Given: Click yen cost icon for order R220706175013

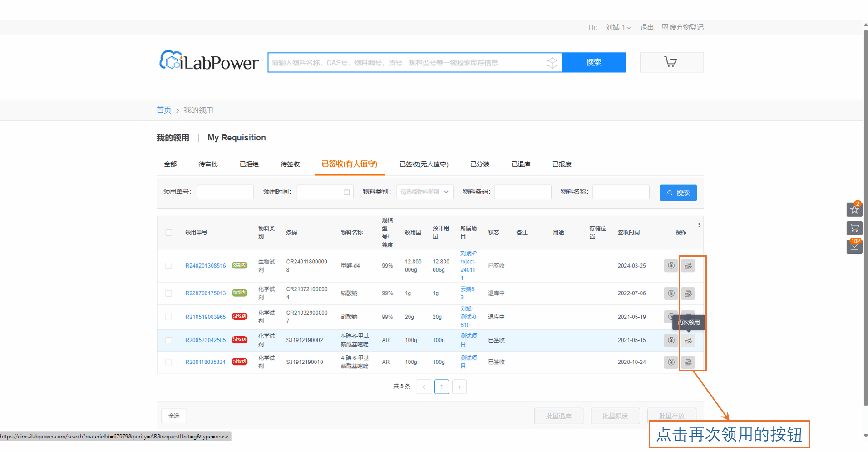Looking at the screenshot, I should tap(671, 293).
